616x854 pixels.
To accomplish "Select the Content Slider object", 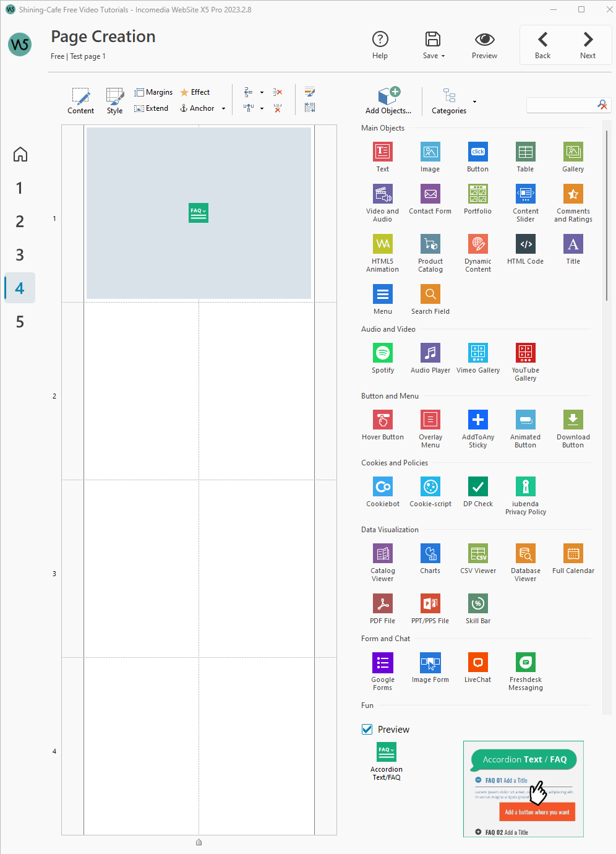I will coord(525,194).
